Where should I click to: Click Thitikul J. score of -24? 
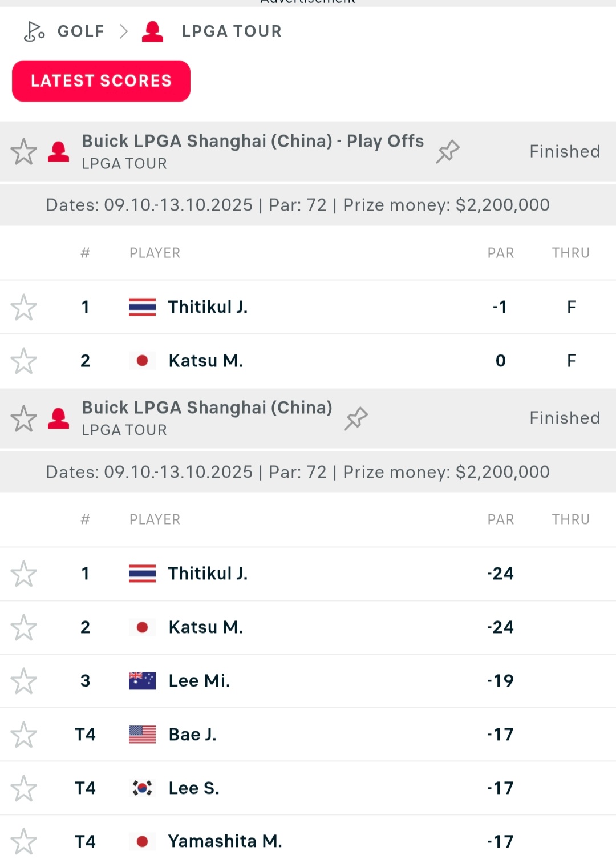[x=500, y=573]
